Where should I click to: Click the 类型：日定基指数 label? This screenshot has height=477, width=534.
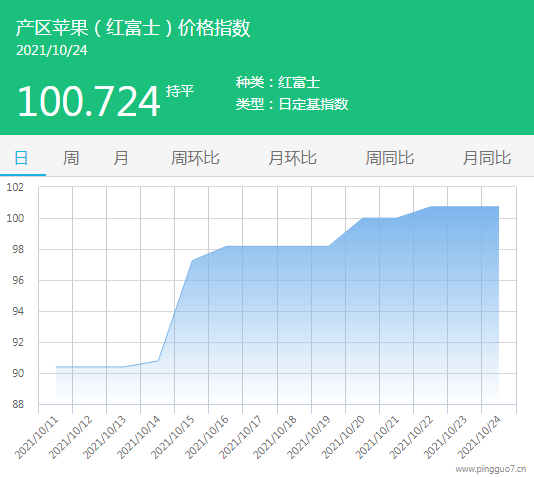292,104
